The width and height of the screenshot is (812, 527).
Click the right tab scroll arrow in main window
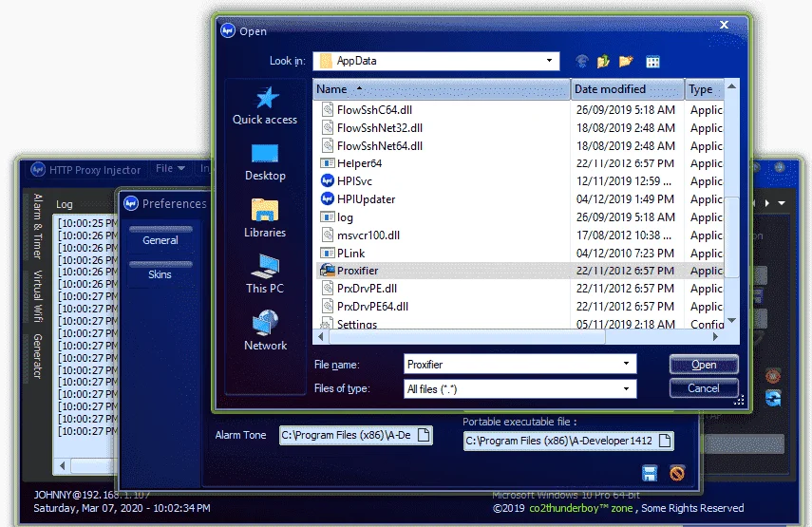767,203
